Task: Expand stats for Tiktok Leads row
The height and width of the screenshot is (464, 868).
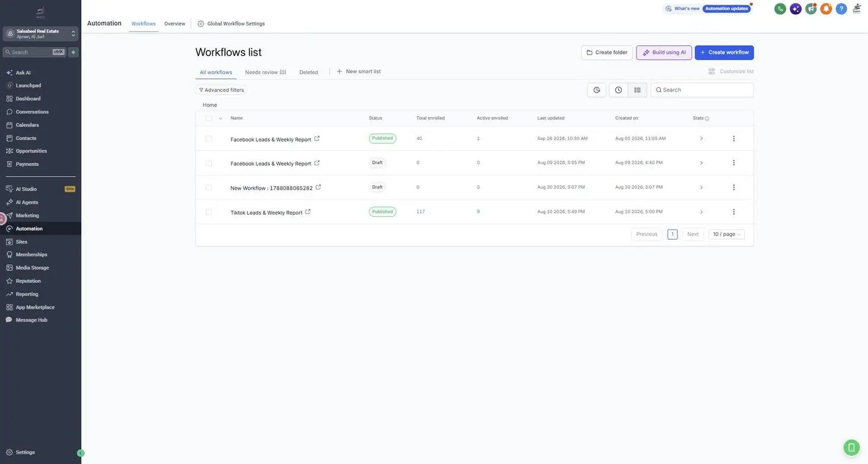Action: [702, 212]
